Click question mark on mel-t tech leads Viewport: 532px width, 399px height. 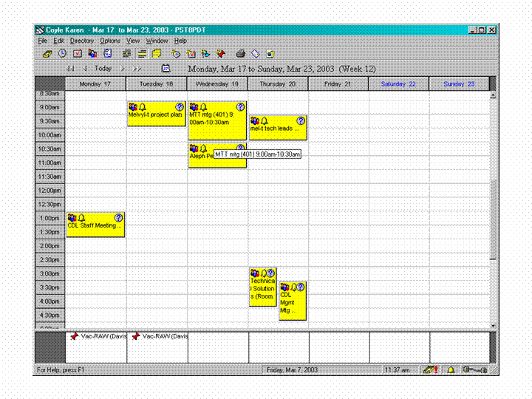coord(300,121)
